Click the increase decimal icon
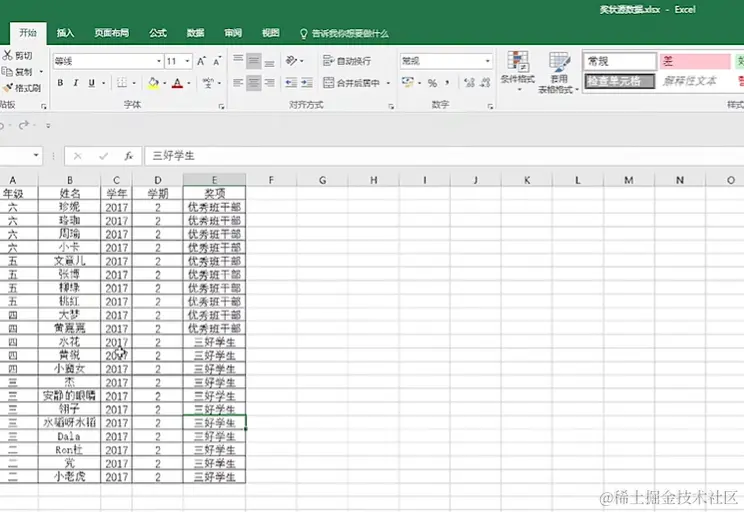 [x=469, y=83]
